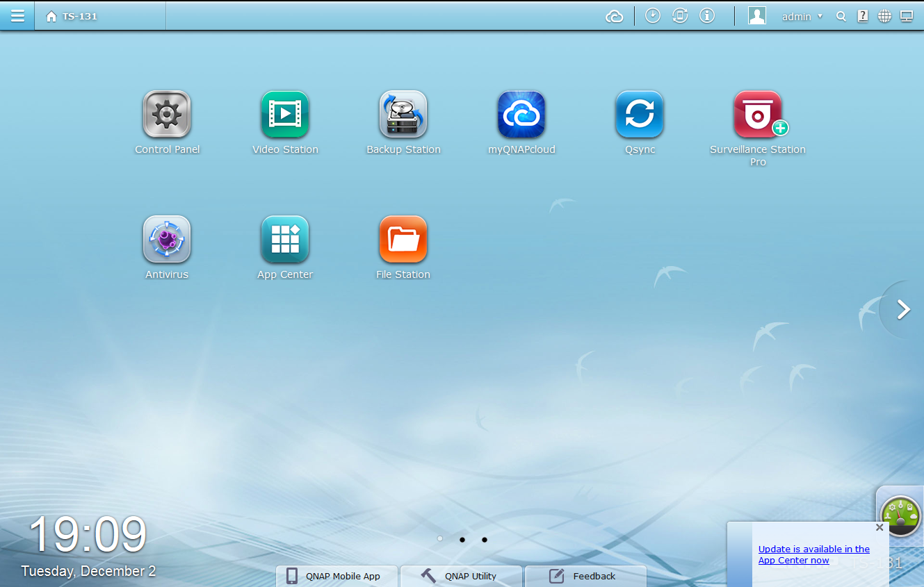The image size is (924, 587).
Task: Open the QNAP Utility tab
Action: (x=461, y=576)
